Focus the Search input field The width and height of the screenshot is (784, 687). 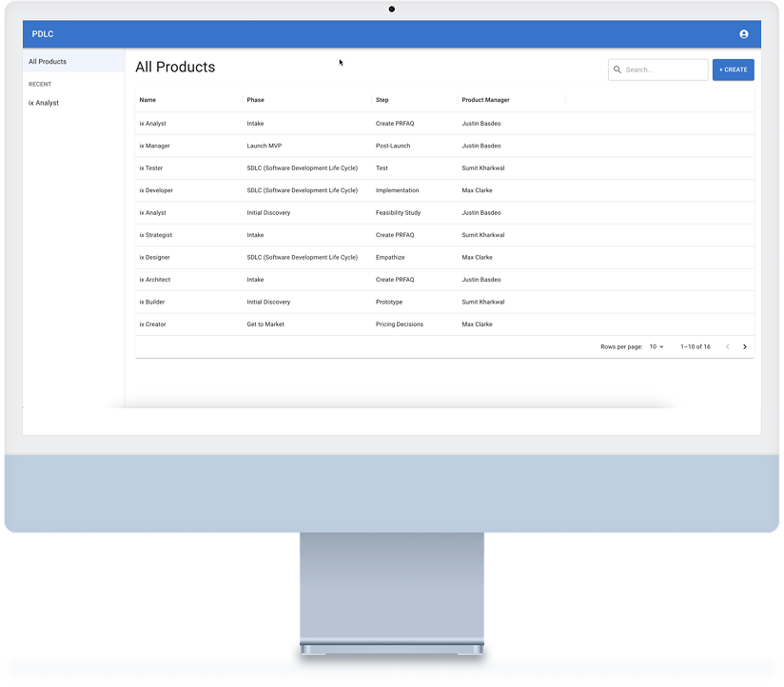point(658,69)
